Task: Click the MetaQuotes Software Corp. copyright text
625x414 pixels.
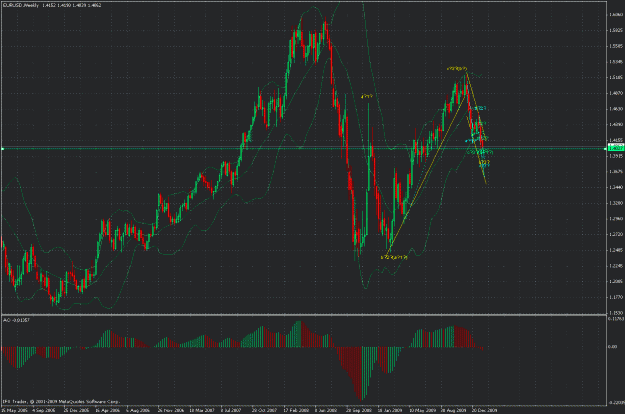Action: pyautogui.click(x=61, y=401)
